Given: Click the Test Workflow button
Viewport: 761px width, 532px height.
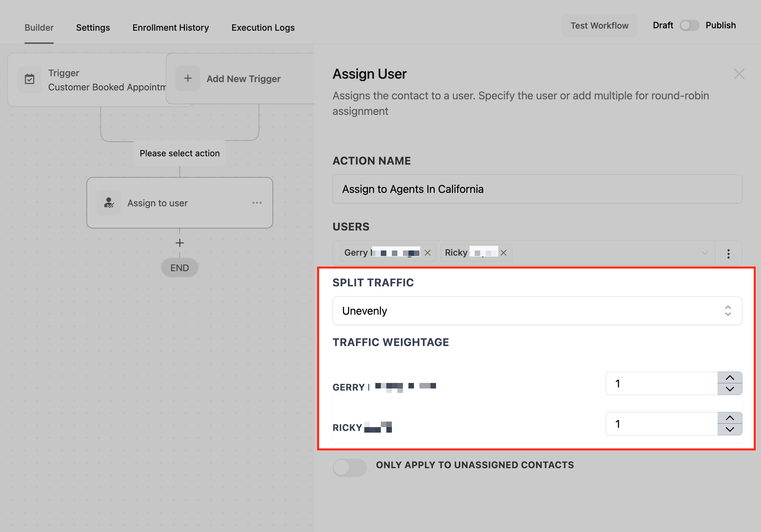Looking at the screenshot, I should (x=599, y=26).
